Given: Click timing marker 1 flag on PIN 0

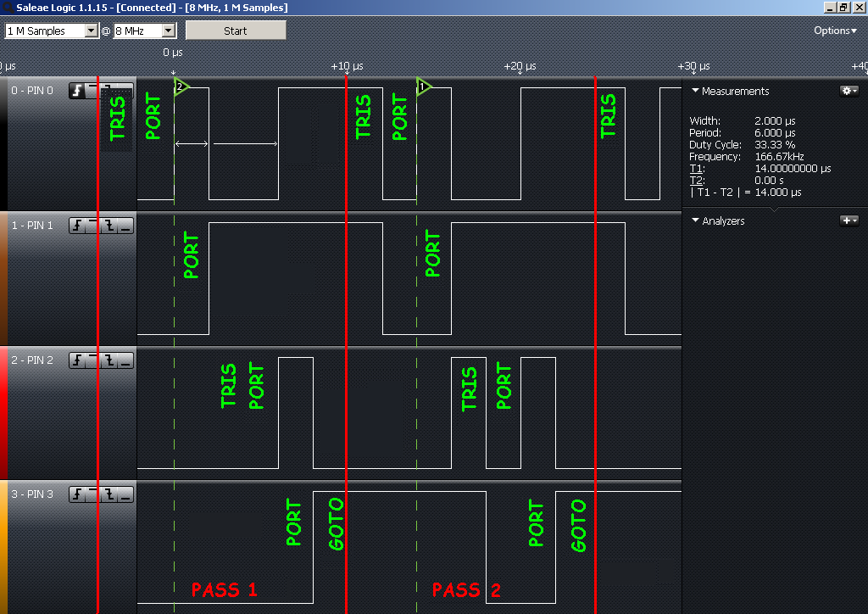Looking at the screenshot, I should pos(424,87).
